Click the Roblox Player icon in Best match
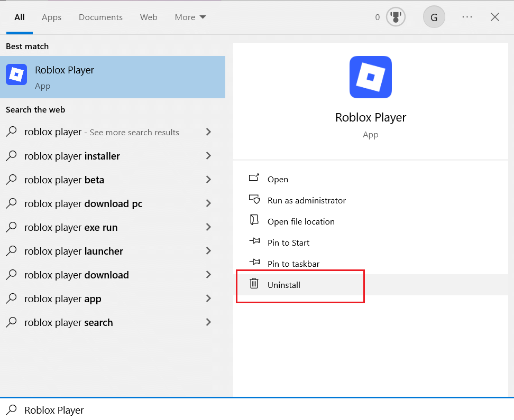 (x=16, y=74)
